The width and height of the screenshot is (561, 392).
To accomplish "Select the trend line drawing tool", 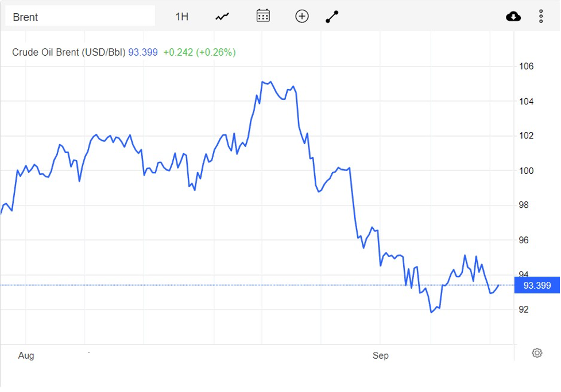I will (x=332, y=17).
